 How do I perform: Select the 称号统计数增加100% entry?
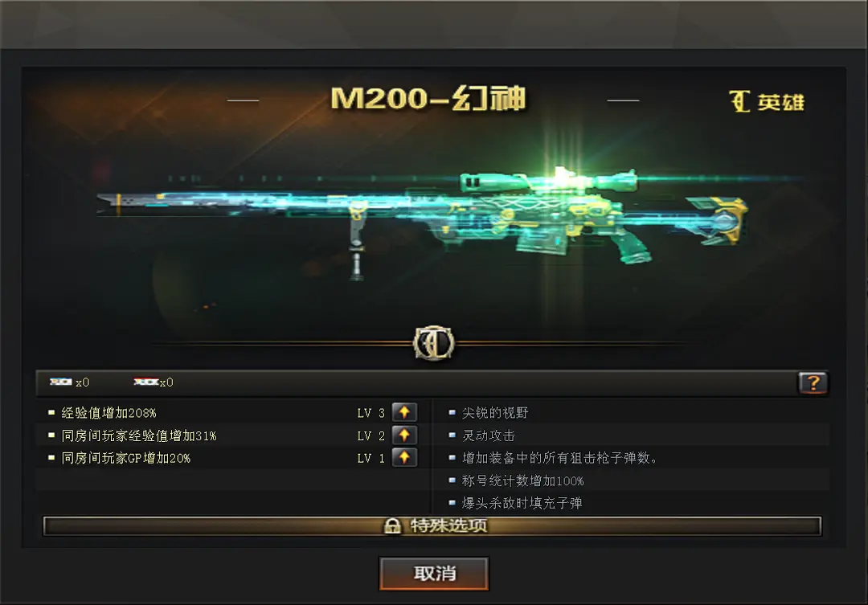(522, 481)
